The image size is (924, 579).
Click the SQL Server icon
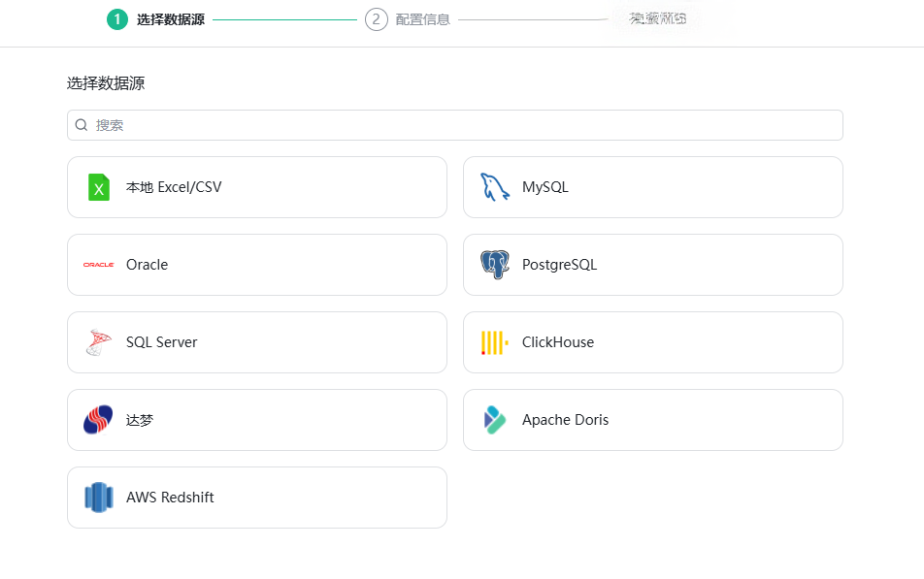pyautogui.click(x=98, y=341)
